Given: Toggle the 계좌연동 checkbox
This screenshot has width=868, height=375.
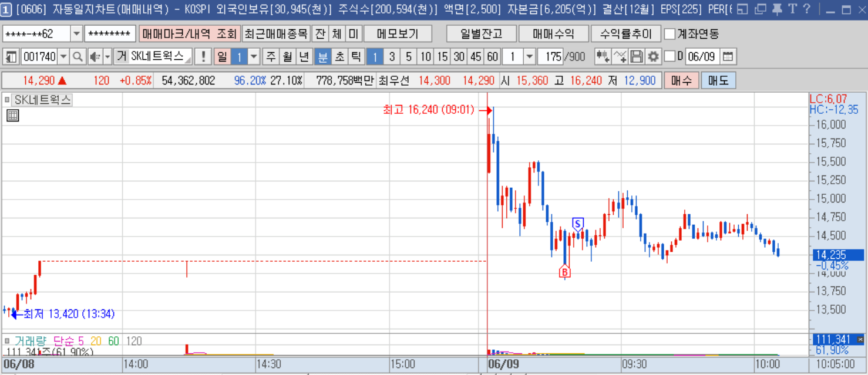Looking at the screenshot, I should 669,34.
